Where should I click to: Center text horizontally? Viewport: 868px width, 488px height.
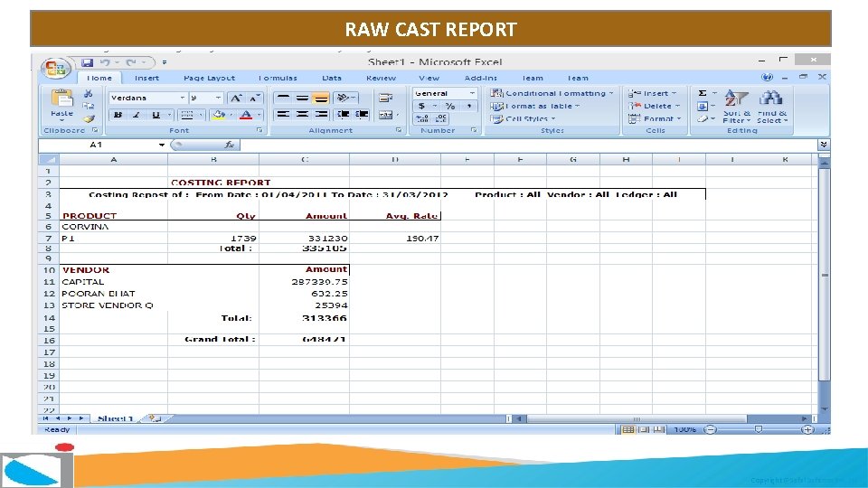pyautogui.click(x=302, y=115)
